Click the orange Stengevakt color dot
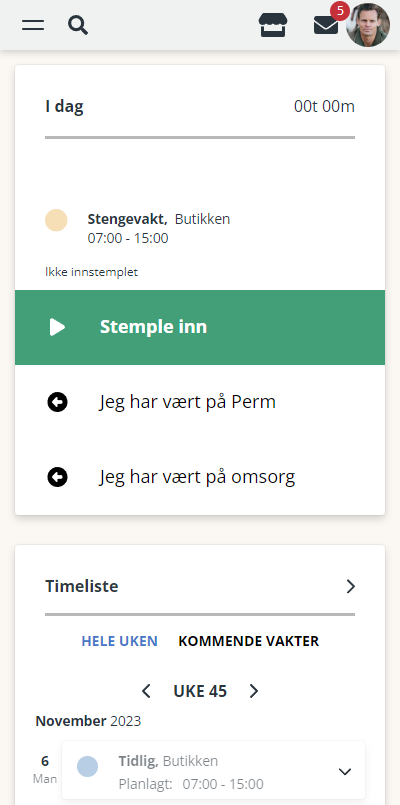 56,220
